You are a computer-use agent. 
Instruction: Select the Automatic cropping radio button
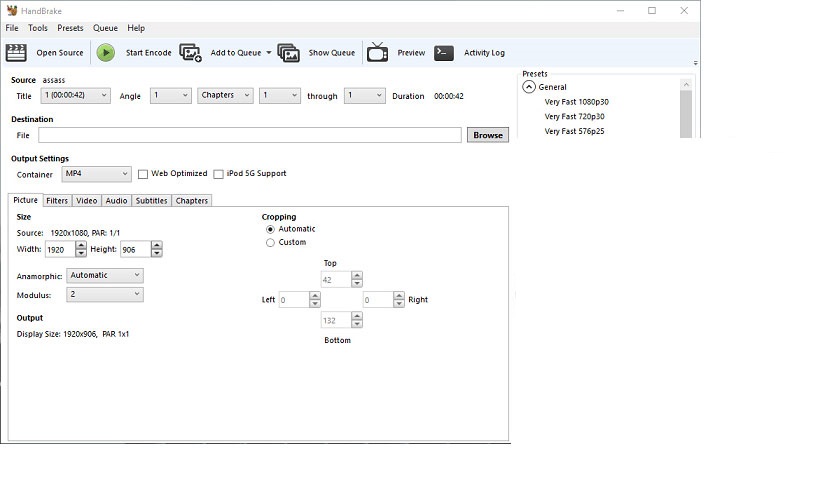coord(270,229)
